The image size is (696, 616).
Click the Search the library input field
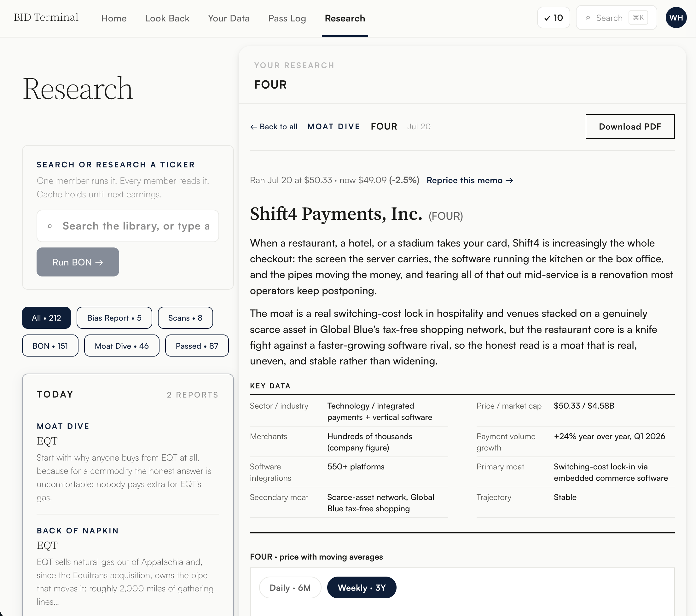click(128, 226)
